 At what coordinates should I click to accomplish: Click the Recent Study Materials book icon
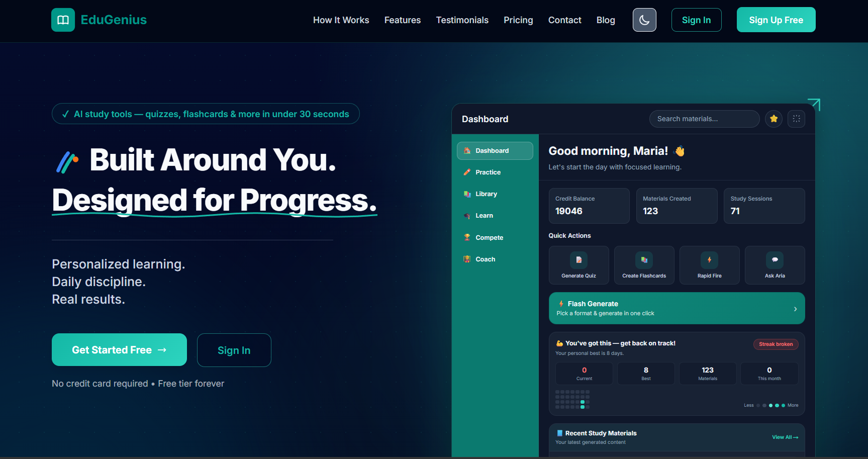559,433
